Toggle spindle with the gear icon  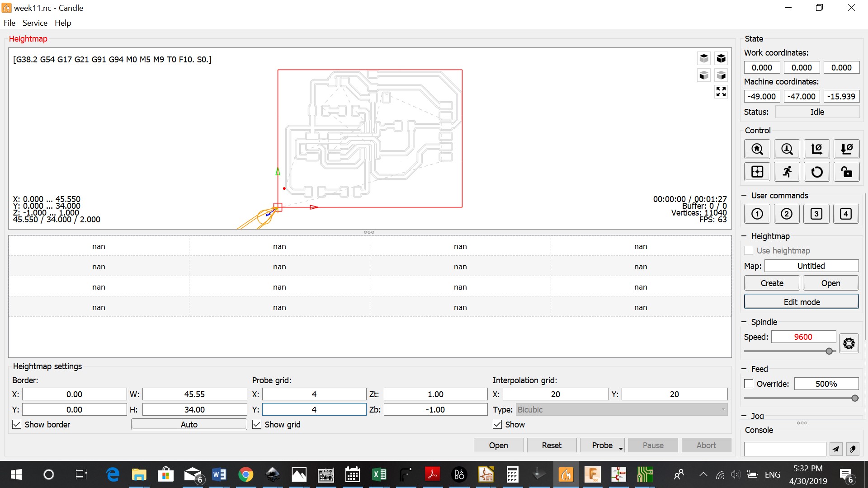849,343
